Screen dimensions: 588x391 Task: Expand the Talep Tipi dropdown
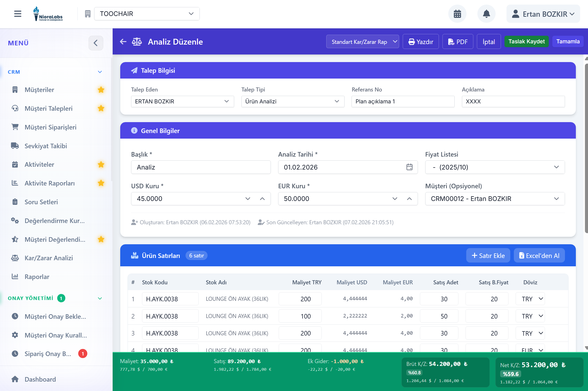[293, 101]
